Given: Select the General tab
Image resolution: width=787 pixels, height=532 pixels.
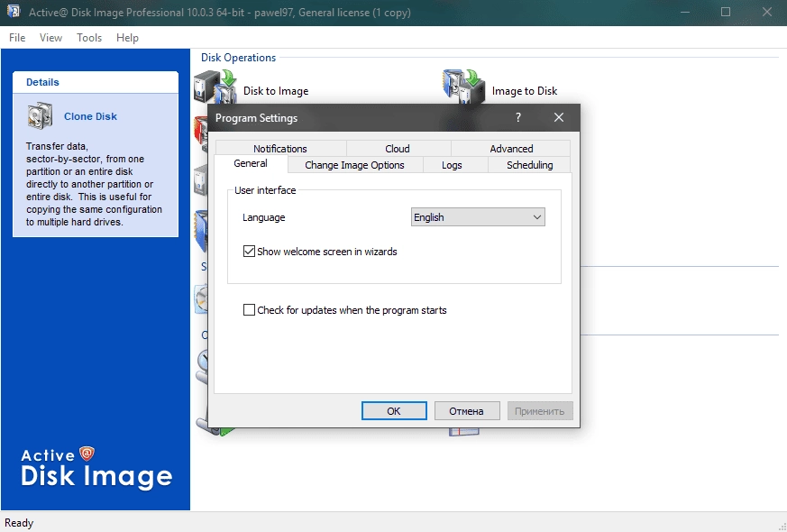Looking at the screenshot, I should tap(251, 163).
